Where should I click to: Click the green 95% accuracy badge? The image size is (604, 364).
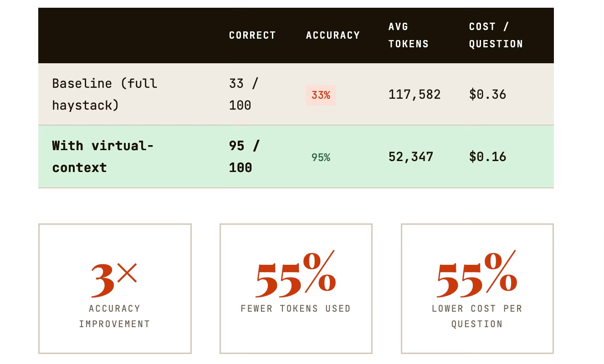[321, 157]
